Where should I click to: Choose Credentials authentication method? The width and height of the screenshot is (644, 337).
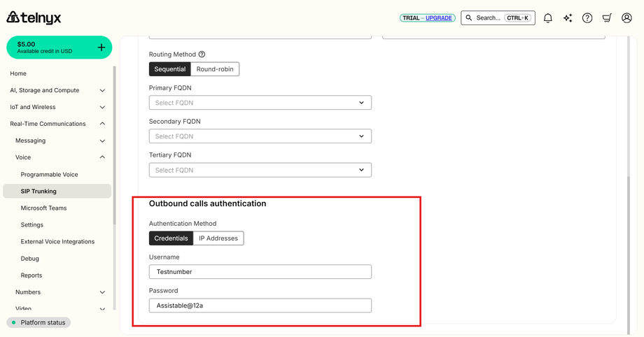pos(171,238)
